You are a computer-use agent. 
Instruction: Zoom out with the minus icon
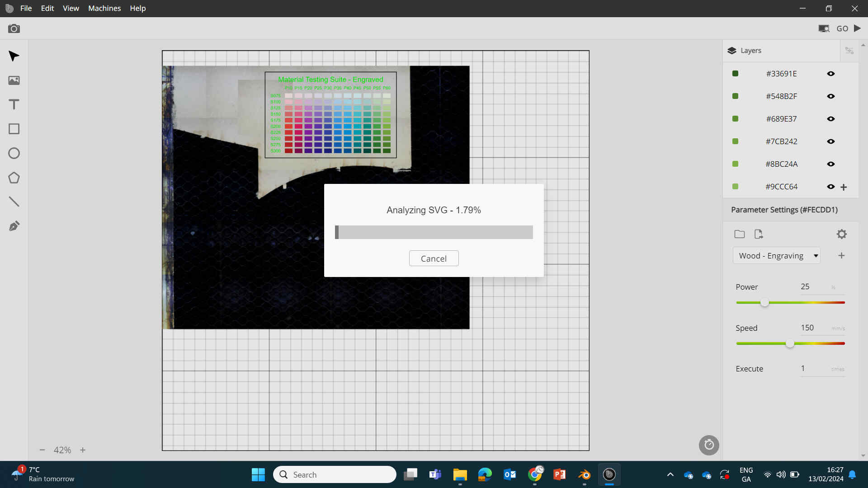click(42, 450)
